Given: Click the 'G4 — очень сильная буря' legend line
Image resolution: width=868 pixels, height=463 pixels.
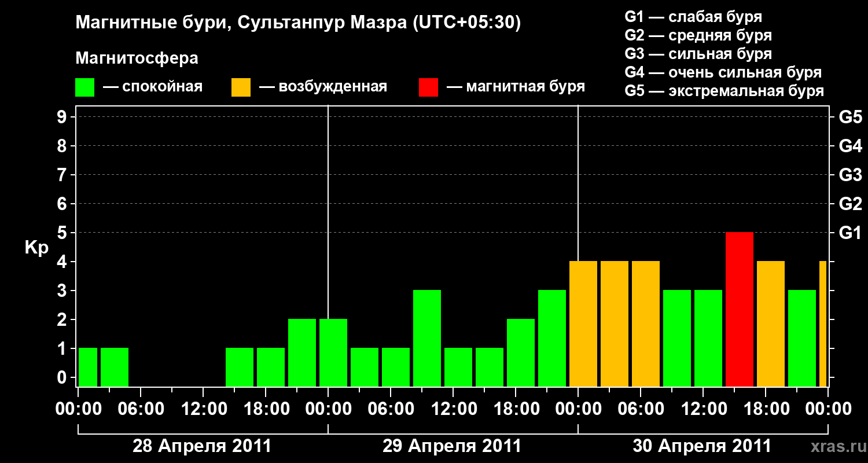Looking at the screenshot, I should pyautogui.click(x=723, y=72).
